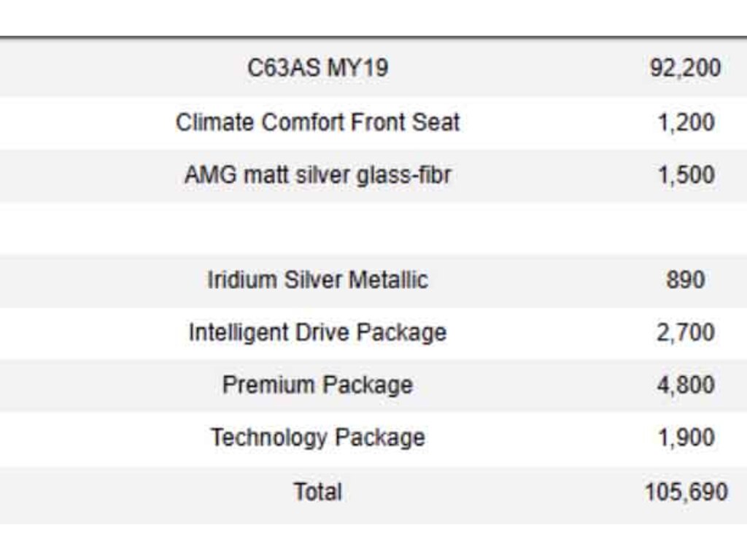Select the 4,800 Premium Package price
The width and height of the screenshot is (747, 560).
(x=685, y=385)
